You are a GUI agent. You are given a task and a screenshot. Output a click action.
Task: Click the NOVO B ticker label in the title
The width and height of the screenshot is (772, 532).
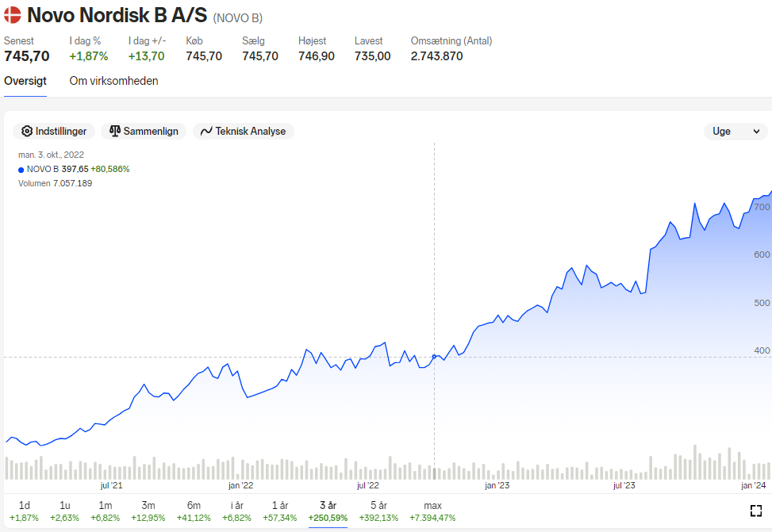[x=238, y=18]
